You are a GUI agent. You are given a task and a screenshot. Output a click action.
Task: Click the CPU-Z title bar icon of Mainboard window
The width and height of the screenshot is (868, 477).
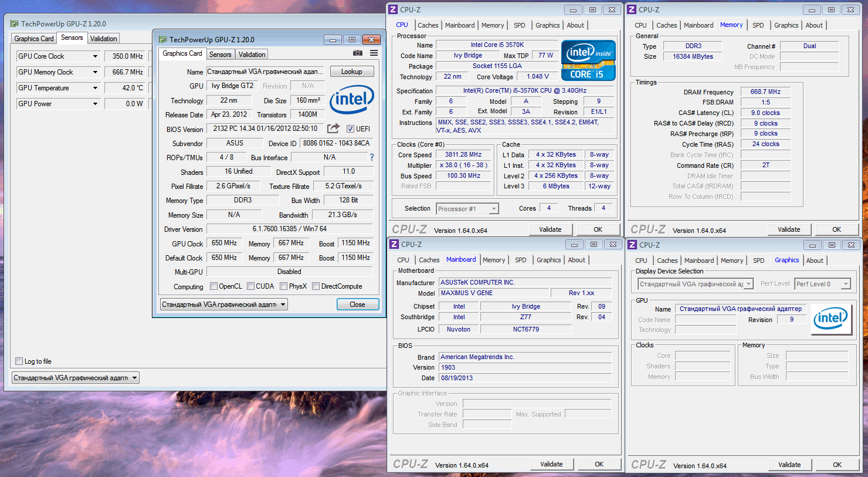(394, 245)
